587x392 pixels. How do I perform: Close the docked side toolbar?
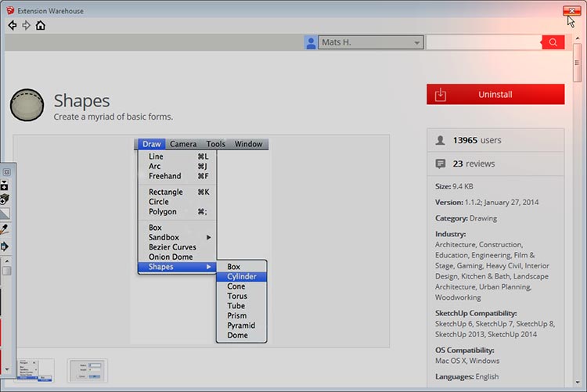pyautogui.click(x=7, y=172)
